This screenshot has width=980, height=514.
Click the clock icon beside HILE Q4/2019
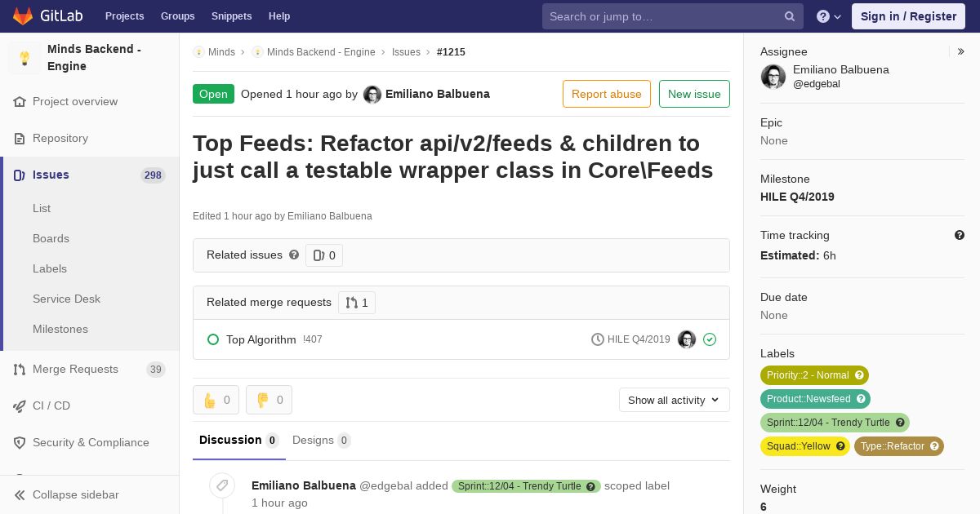pos(598,339)
